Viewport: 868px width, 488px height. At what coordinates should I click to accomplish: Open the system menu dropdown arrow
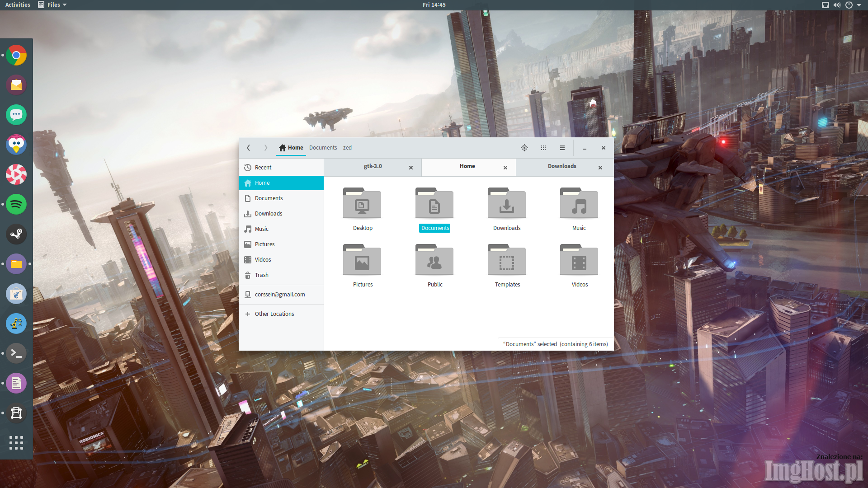pos(859,5)
